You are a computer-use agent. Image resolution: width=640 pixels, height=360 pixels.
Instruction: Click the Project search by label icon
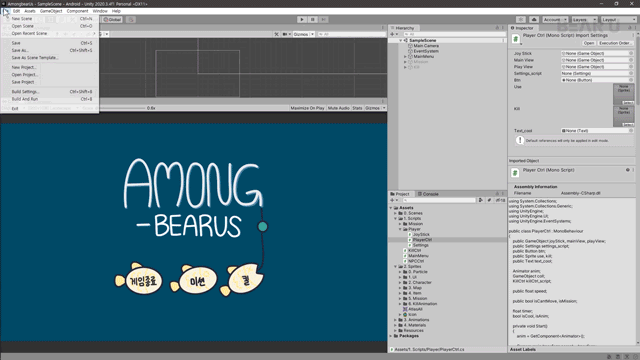click(x=489, y=200)
